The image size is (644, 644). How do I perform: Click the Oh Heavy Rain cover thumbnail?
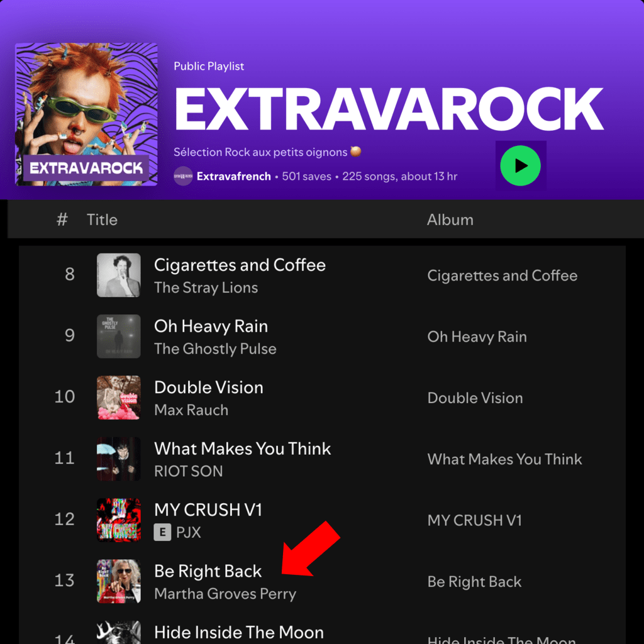coord(118,336)
